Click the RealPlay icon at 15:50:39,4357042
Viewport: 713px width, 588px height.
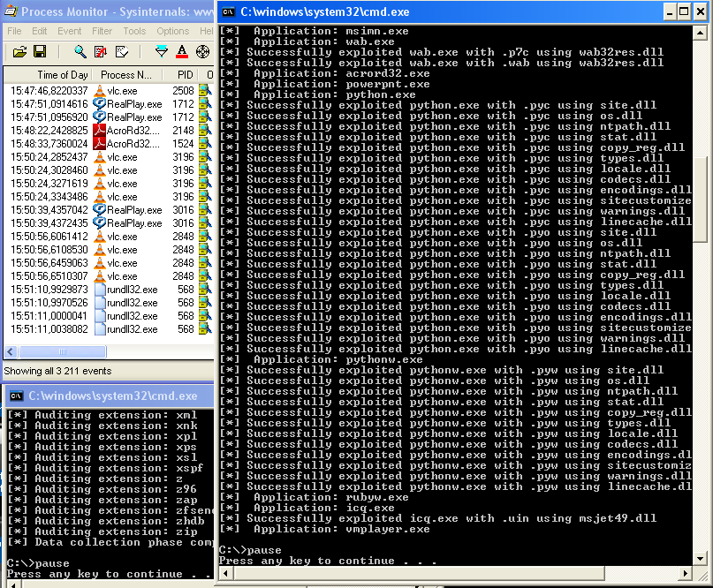point(99,210)
